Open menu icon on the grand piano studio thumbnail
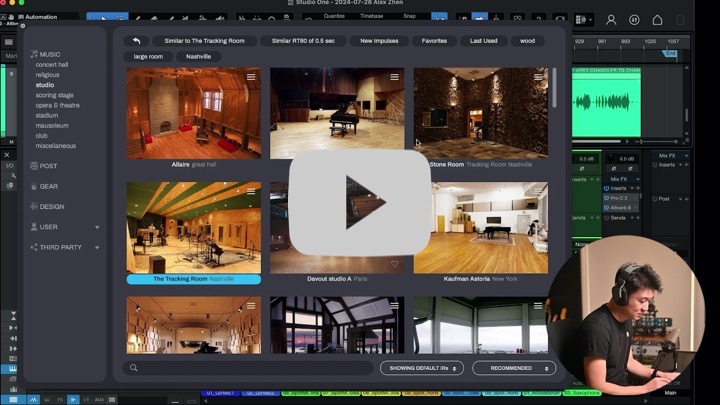The width and height of the screenshot is (720, 405). coord(394,77)
